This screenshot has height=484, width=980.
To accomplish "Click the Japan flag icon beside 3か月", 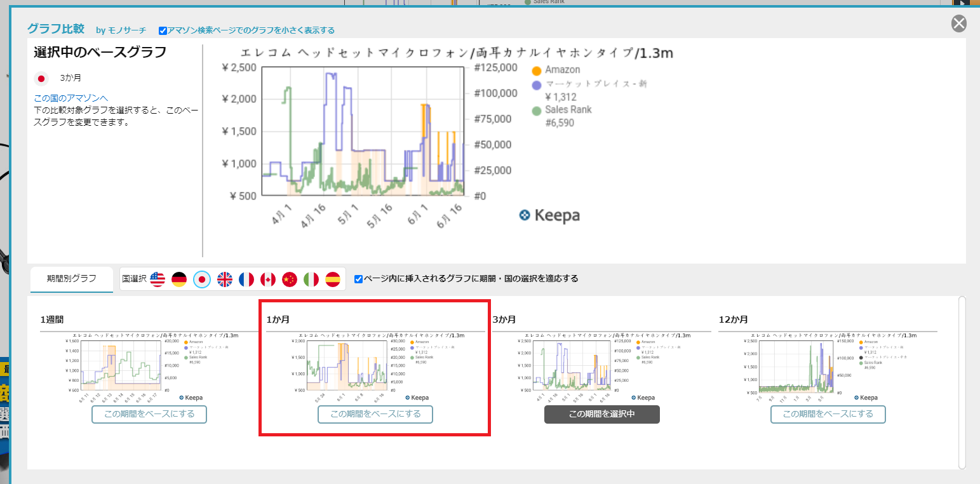I will coord(41,79).
